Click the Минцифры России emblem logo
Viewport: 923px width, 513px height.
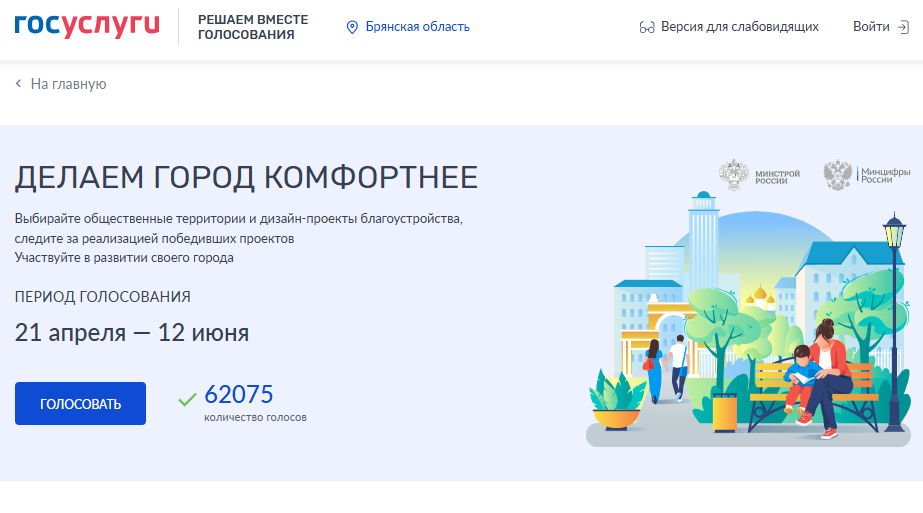866,175
